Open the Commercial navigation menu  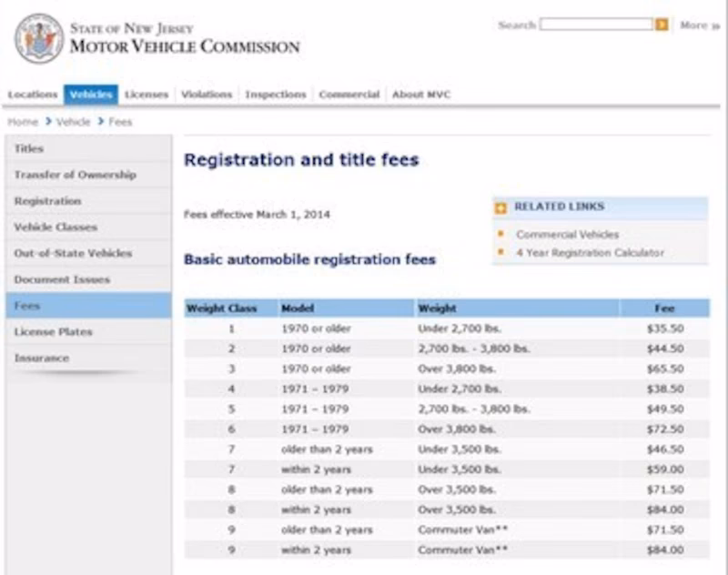coord(349,94)
